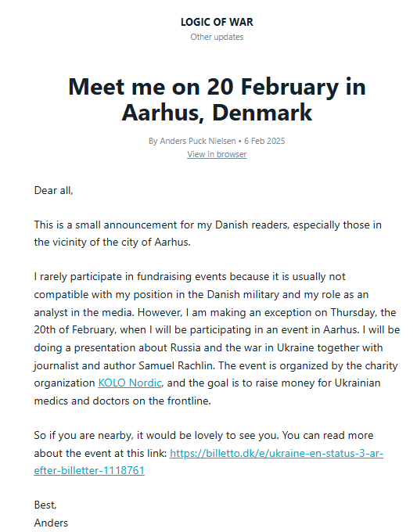Click the Best sign-off line
Image resolution: width=417 pixels, height=532 pixels.
click(x=45, y=505)
